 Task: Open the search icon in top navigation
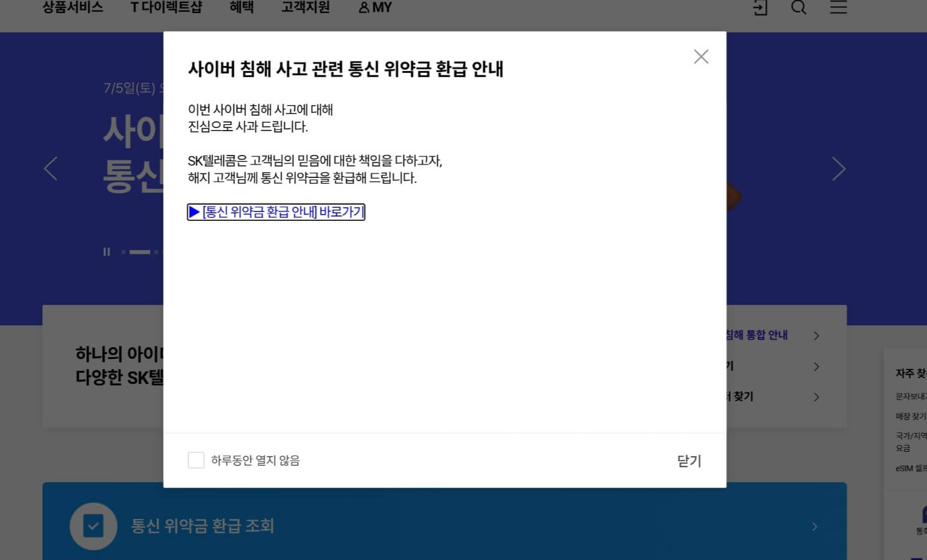pyautogui.click(x=798, y=7)
